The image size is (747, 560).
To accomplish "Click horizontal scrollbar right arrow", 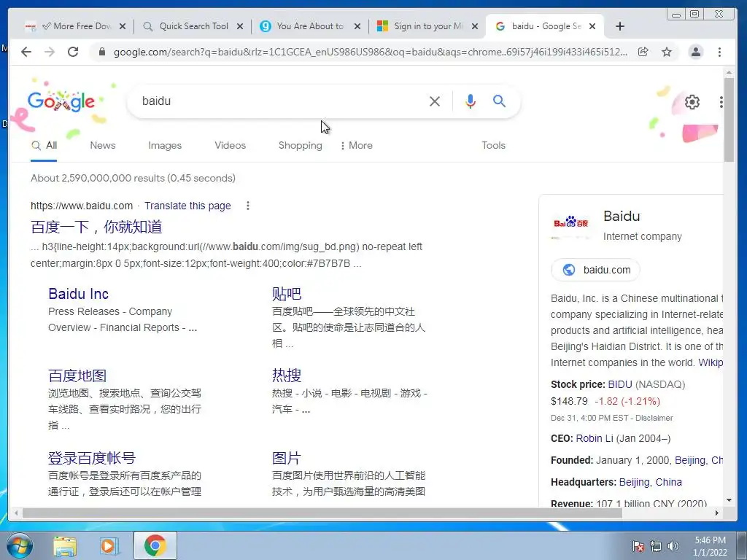I will click(x=717, y=513).
